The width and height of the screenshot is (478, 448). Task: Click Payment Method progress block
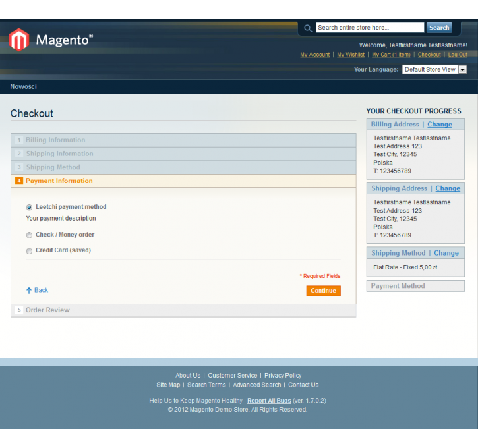(415, 286)
